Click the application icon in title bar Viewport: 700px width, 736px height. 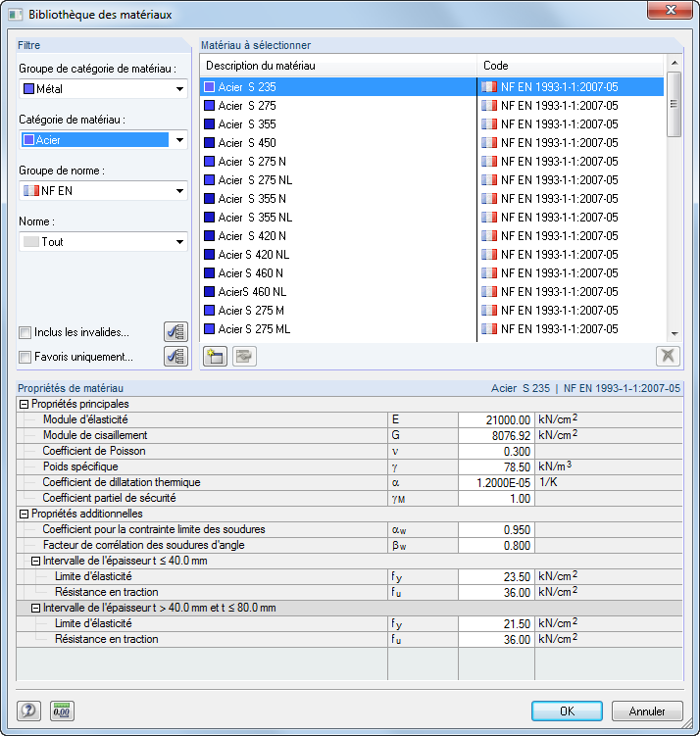[x=16, y=14]
